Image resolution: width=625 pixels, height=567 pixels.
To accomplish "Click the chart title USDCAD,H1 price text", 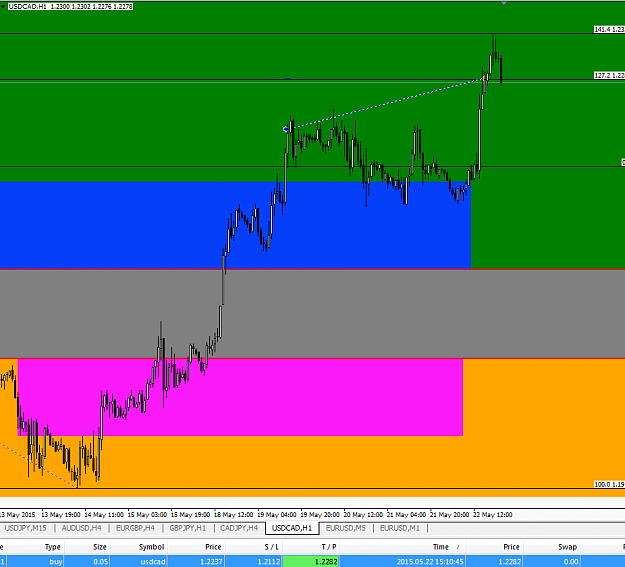I will point(70,6).
